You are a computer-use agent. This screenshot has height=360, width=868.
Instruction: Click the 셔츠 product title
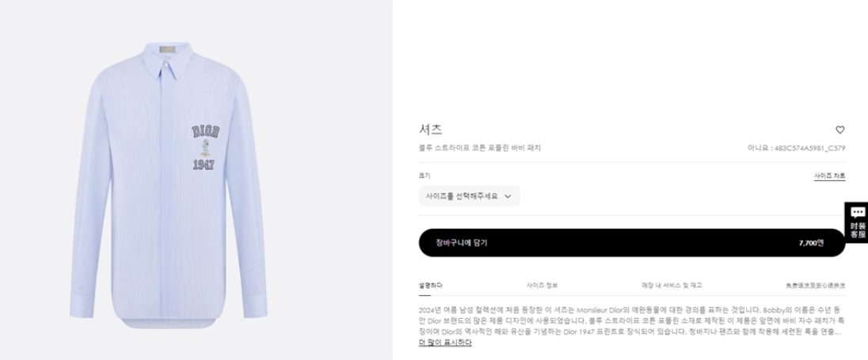(430, 129)
